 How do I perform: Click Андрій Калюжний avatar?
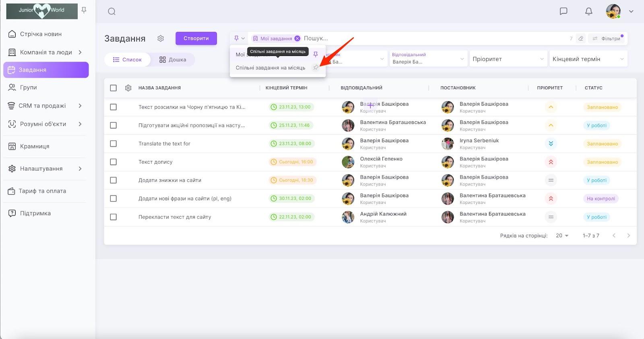(348, 217)
